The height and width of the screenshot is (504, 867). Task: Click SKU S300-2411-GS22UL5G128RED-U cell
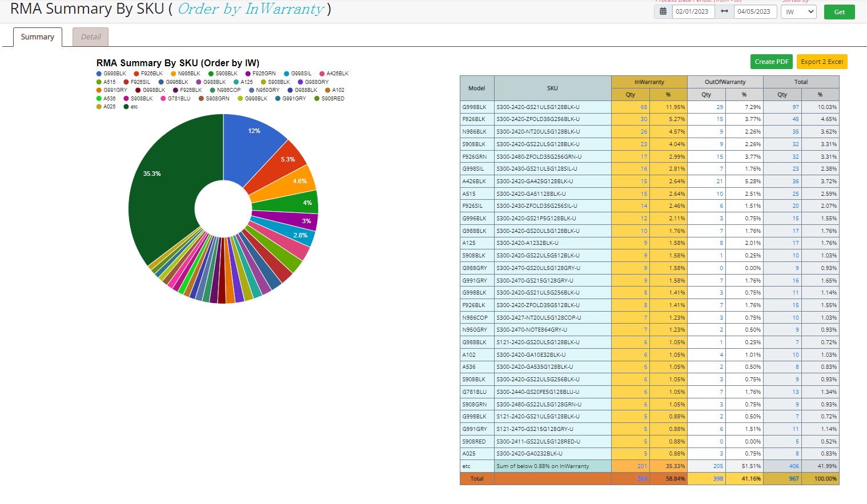click(552, 441)
